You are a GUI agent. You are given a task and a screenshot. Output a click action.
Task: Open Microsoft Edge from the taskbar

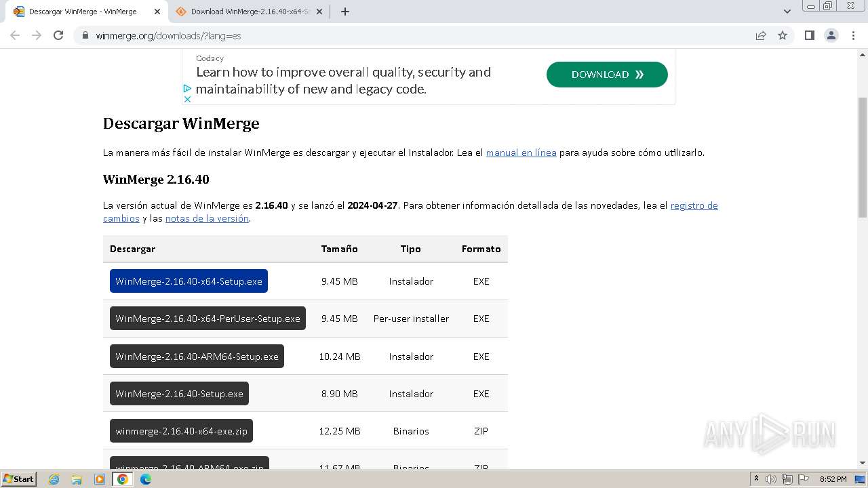(145, 479)
